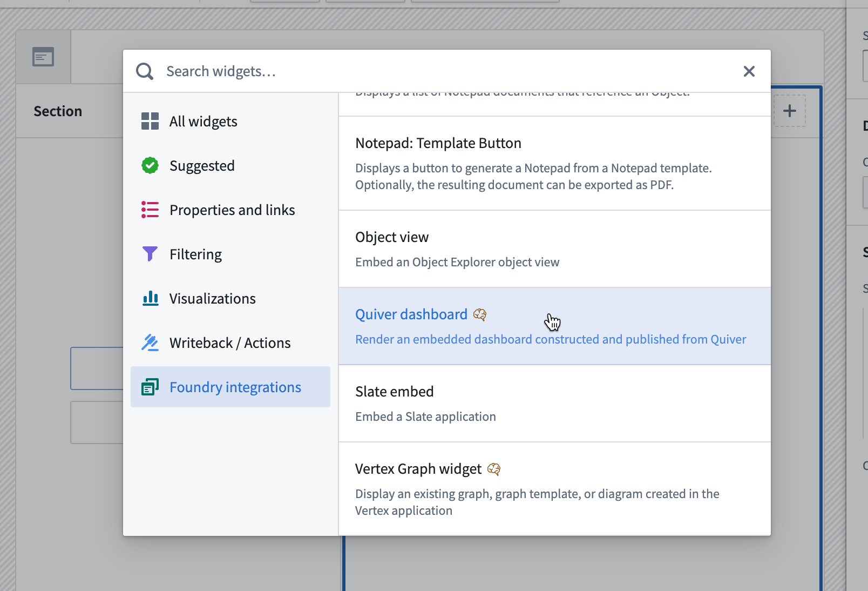Click the AI badge beside Vertex Graph widget
This screenshot has height=591, width=868.
point(494,469)
